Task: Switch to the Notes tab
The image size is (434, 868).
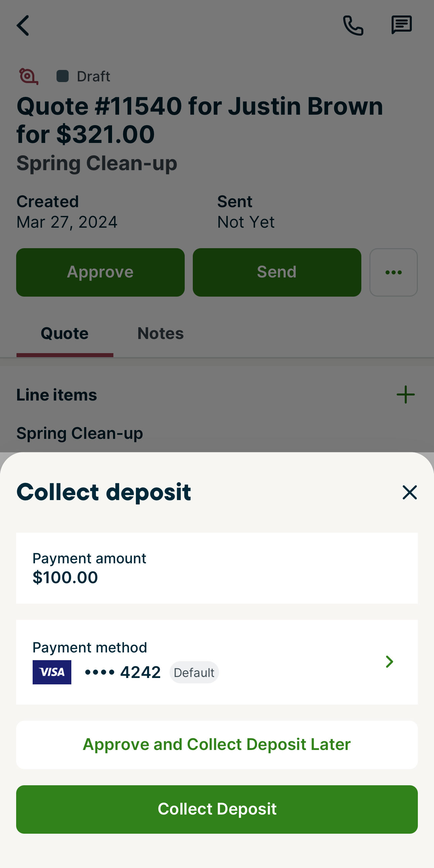Action: pos(160,334)
